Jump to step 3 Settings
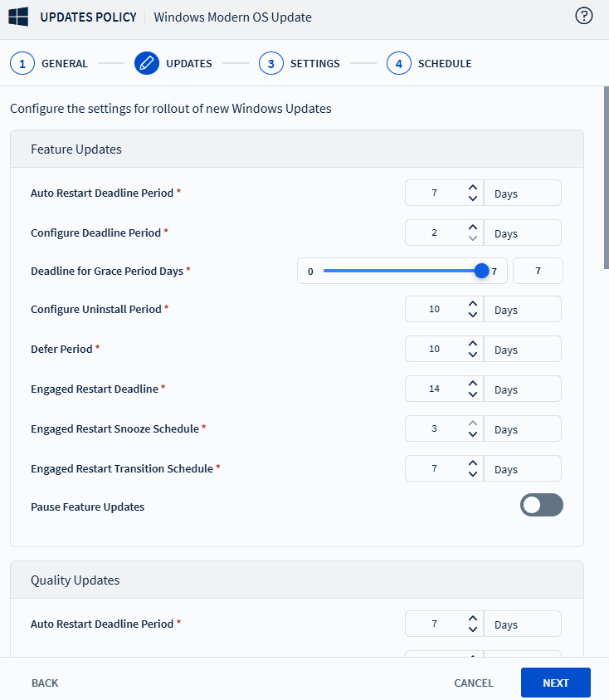 [271, 63]
